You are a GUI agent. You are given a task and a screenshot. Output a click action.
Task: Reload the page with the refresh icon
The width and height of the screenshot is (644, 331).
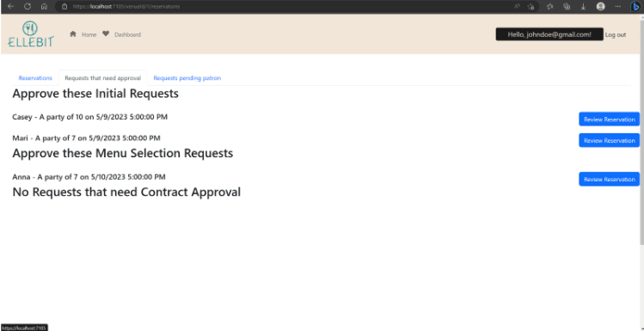[x=28, y=7]
